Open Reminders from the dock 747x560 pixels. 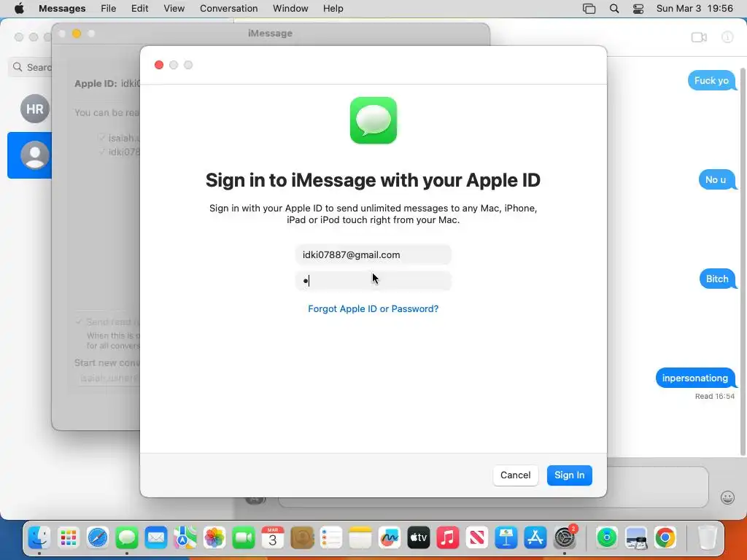coord(331,538)
